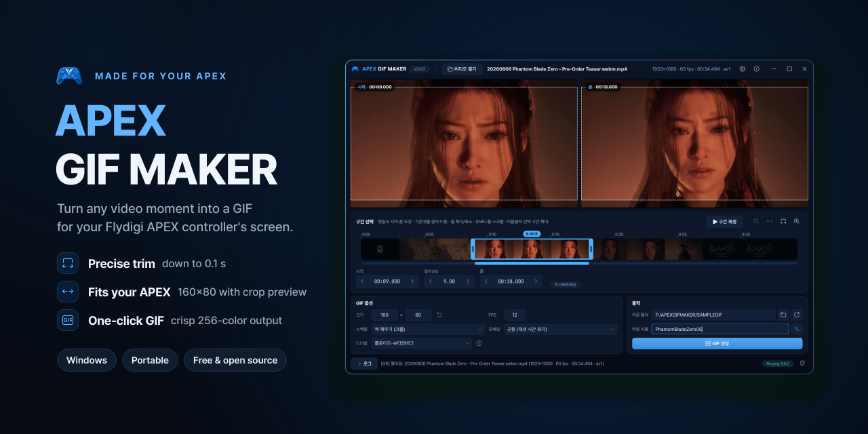Click the Fits your APEX feature icon
The width and height of the screenshot is (868, 434).
coord(68,292)
